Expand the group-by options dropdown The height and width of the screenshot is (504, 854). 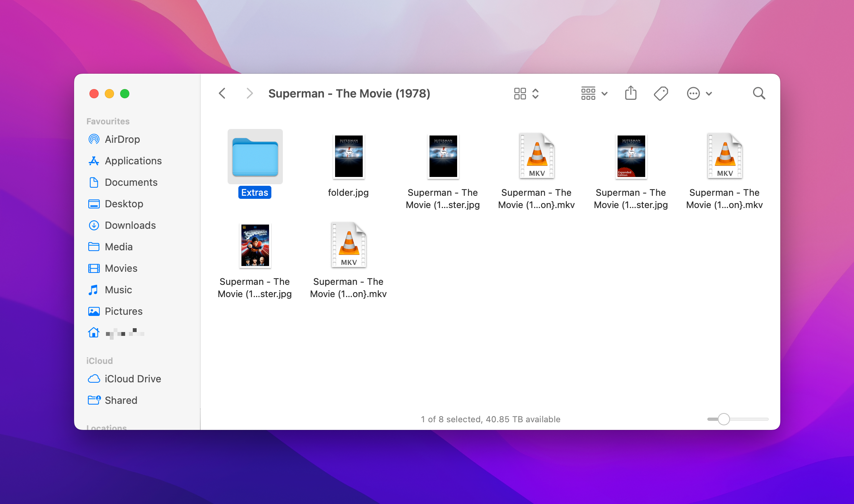coord(594,93)
